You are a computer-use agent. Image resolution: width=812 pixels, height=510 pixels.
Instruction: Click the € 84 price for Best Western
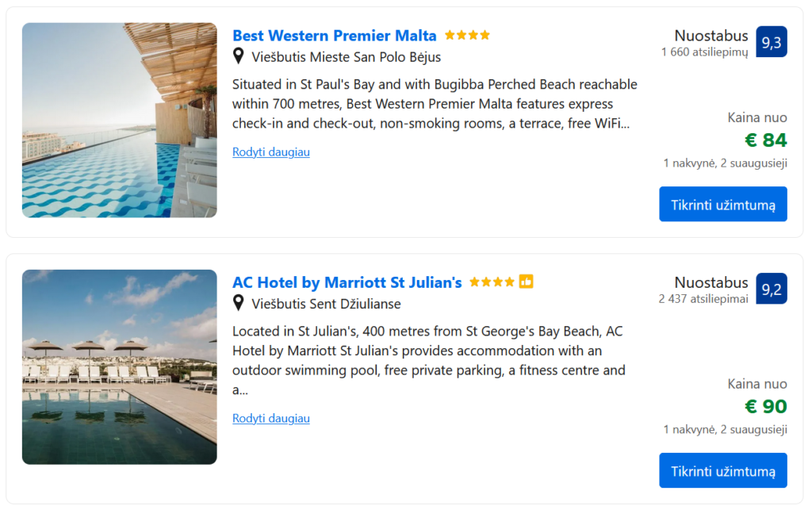click(765, 140)
